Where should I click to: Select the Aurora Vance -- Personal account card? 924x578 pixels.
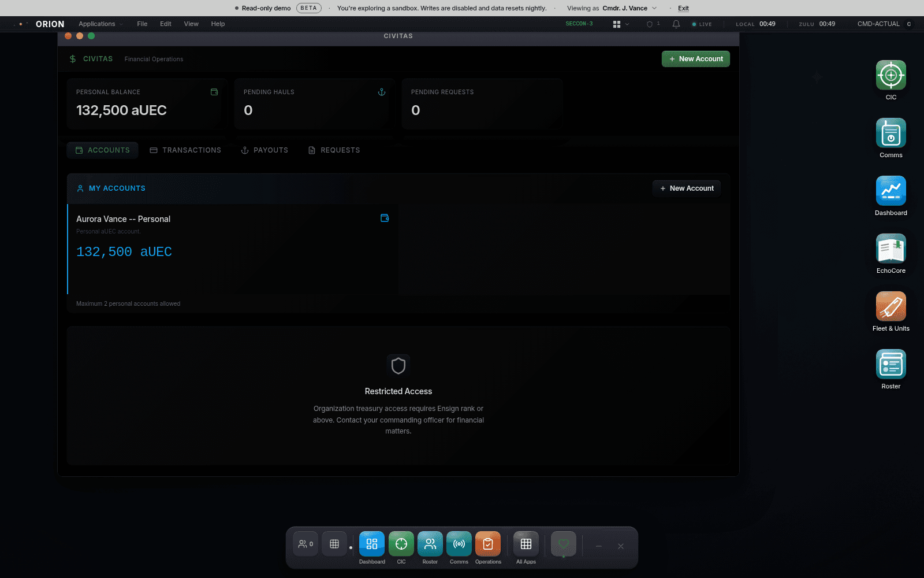tap(233, 249)
